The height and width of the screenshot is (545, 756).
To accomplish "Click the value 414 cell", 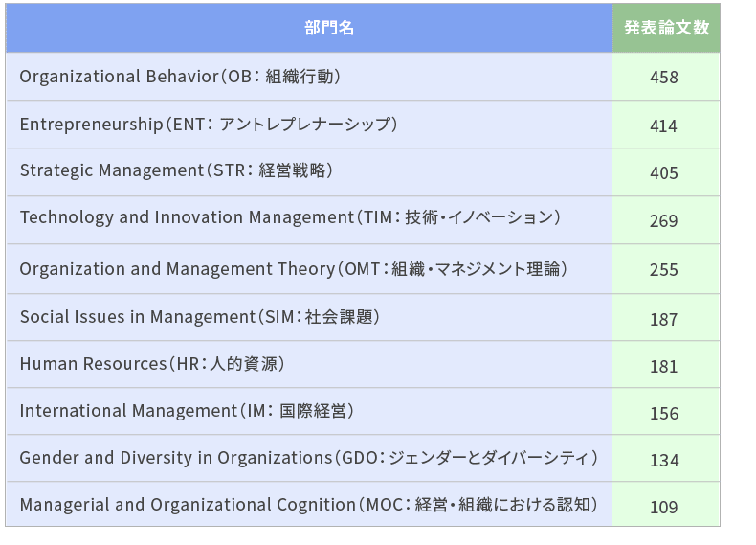I will pos(666,125).
